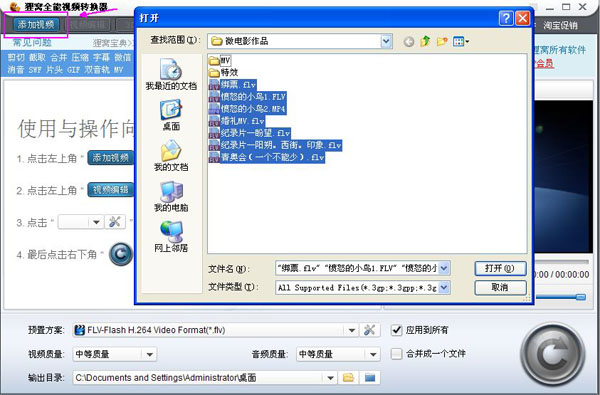600x395 pixels.
Task: Open 网上邻居 (Network Places) in the dialog sidebar
Action: (171, 236)
